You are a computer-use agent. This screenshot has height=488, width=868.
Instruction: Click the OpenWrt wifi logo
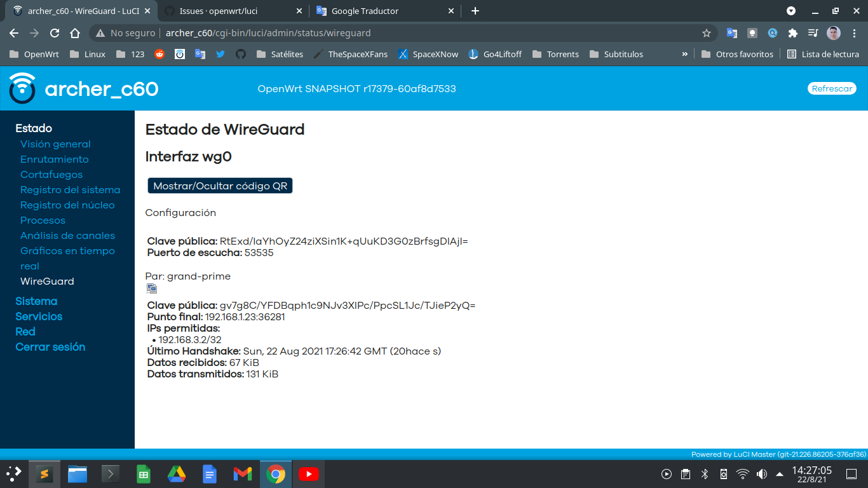[x=22, y=88]
